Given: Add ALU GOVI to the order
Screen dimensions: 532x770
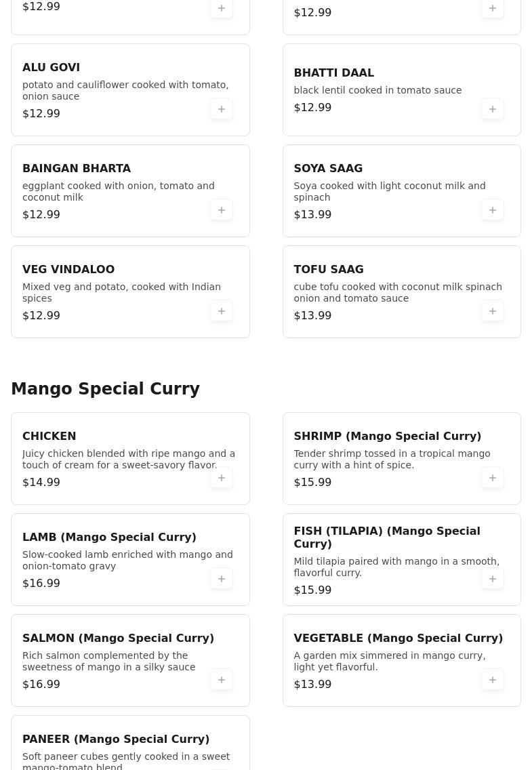Looking at the screenshot, I should [x=222, y=109].
